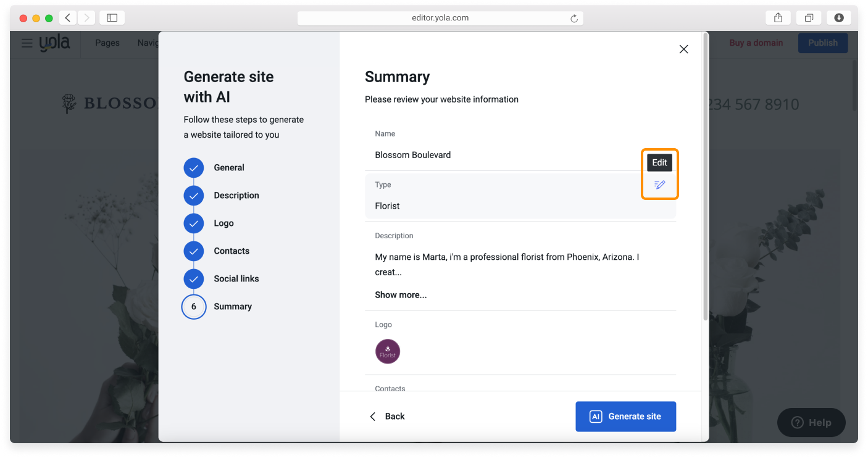Click the Edit pencil icon for Type
The image size is (868, 458).
(659, 185)
